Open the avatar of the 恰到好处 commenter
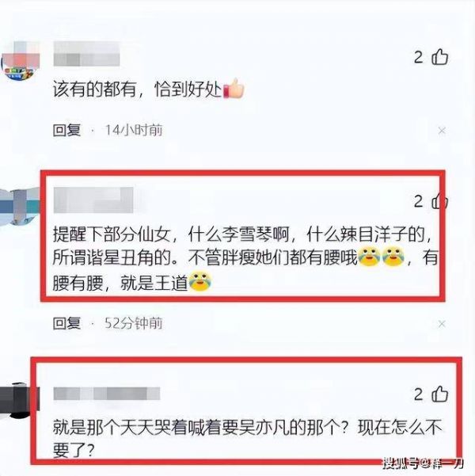 click(21, 60)
